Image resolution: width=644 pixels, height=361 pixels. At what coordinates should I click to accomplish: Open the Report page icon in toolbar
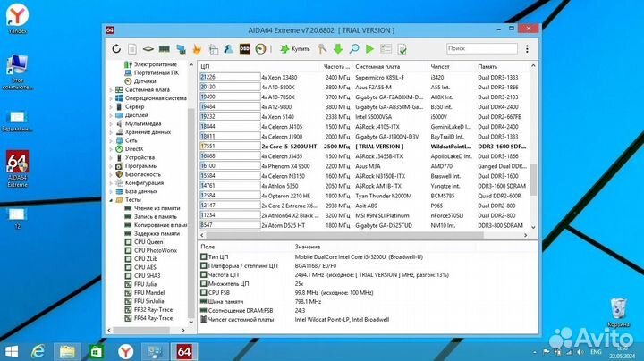coord(131,49)
